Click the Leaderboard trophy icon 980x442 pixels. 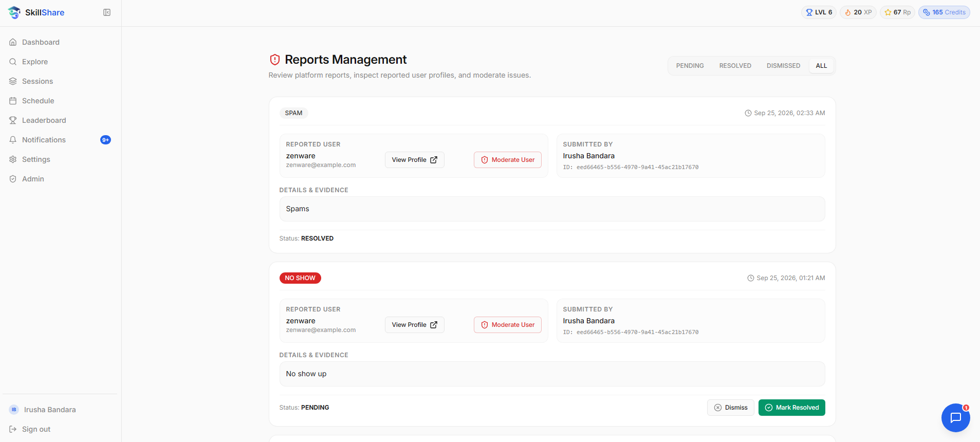pyautogui.click(x=13, y=120)
